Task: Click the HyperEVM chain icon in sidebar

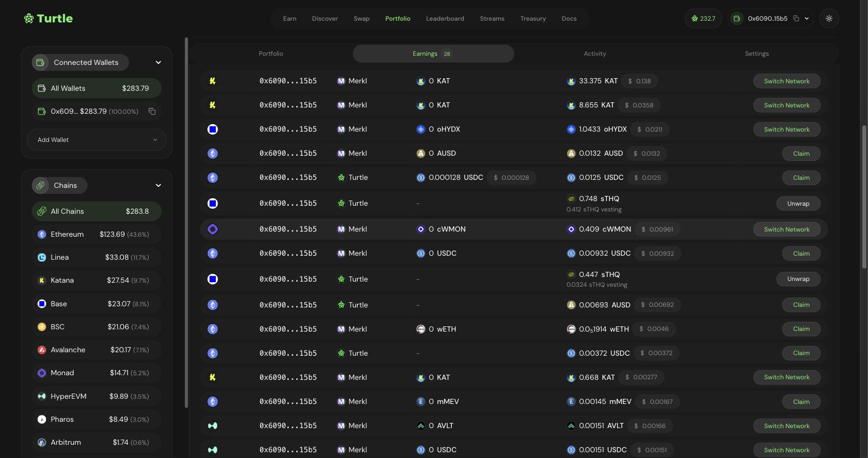Action: 41,397
